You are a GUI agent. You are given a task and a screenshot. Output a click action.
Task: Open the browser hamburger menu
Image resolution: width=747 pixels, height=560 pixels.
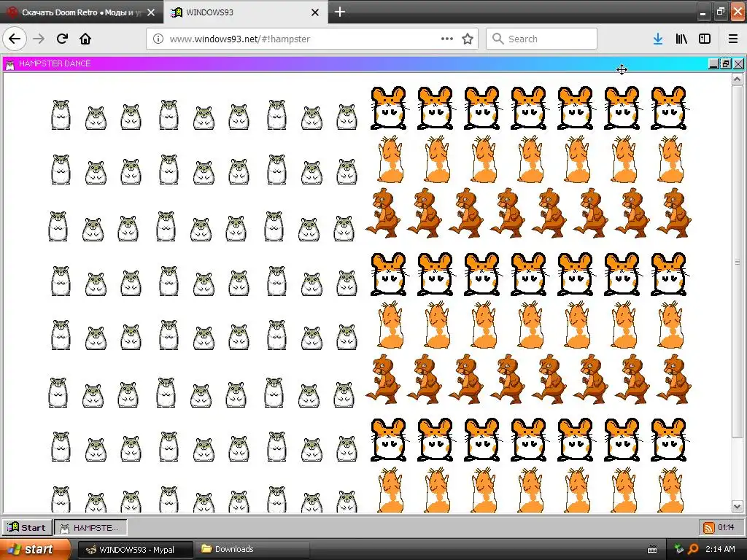tap(733, 39)
